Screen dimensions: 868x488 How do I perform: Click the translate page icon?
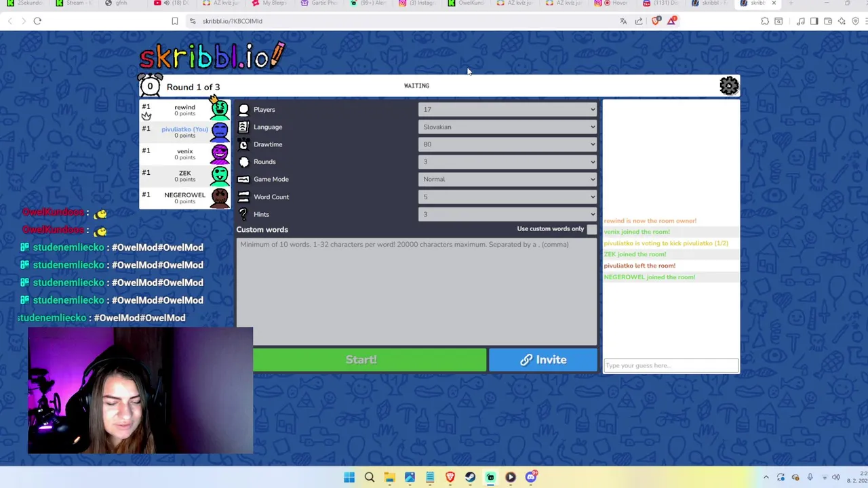click(623, 21)
